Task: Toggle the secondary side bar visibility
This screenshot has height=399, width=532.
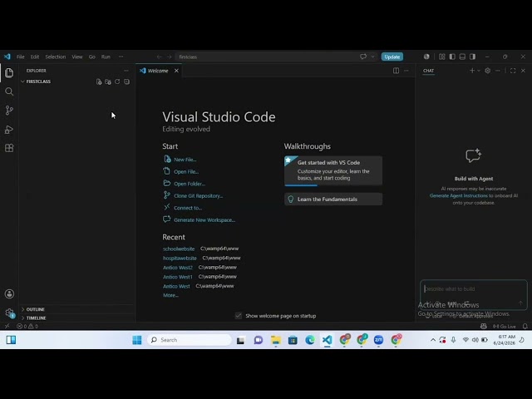Action: tap(473, 57)
